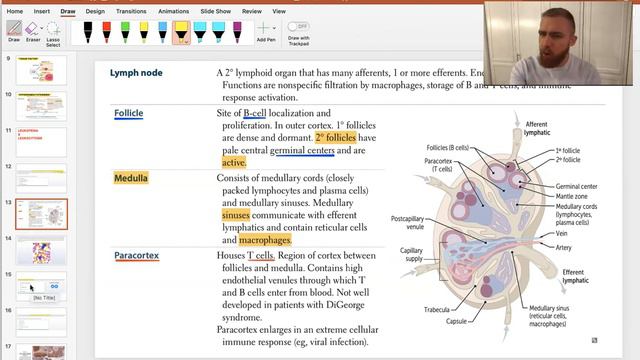
Task: Select the Draw tool
Action: coord(14,31)
